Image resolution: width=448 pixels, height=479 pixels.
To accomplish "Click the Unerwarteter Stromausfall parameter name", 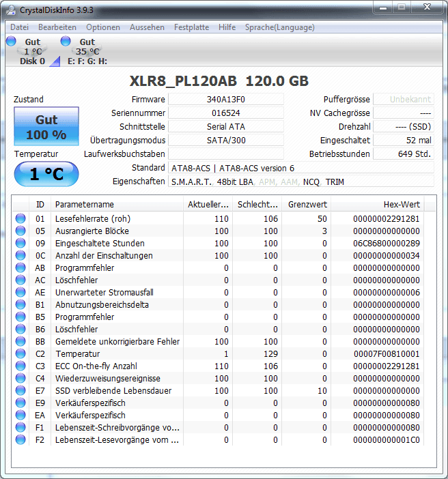I will 104,292.
